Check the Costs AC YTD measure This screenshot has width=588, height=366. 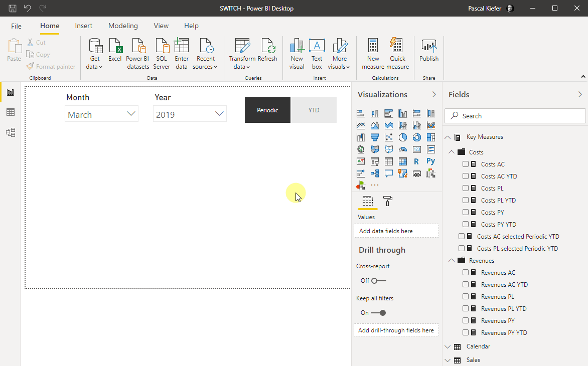pos(466,176)
